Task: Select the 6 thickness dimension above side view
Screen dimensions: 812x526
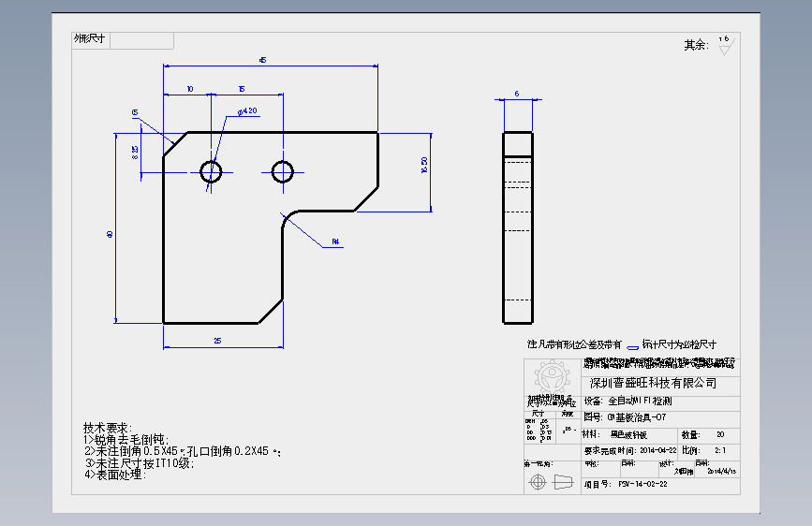Action: 517,94
